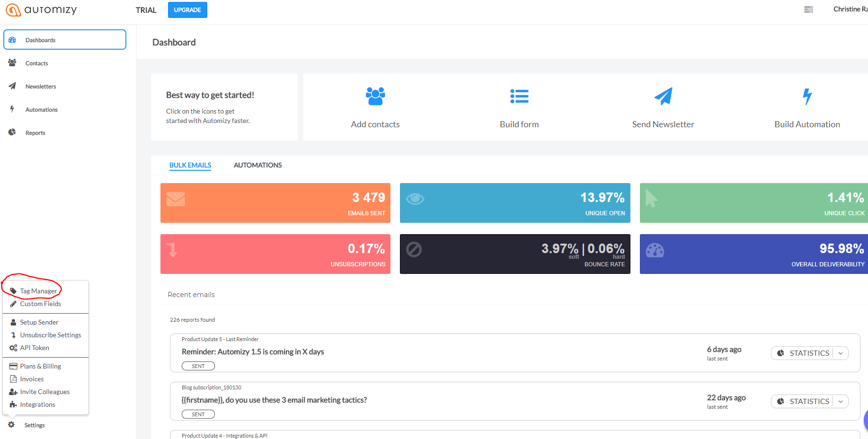The height and width of the screenshot is (439, 868).
Task: Click the Add contacts group icon
Action: (x=375, y=96)
